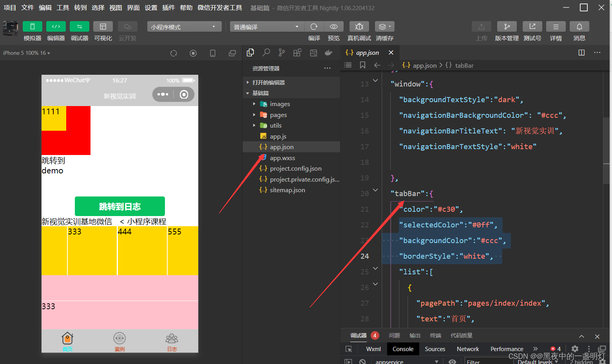Image resolution: width=612 pixels, height=364 pixels.
Task: Open the 设置 menu in the menu bar
Action: click(151, 8)
